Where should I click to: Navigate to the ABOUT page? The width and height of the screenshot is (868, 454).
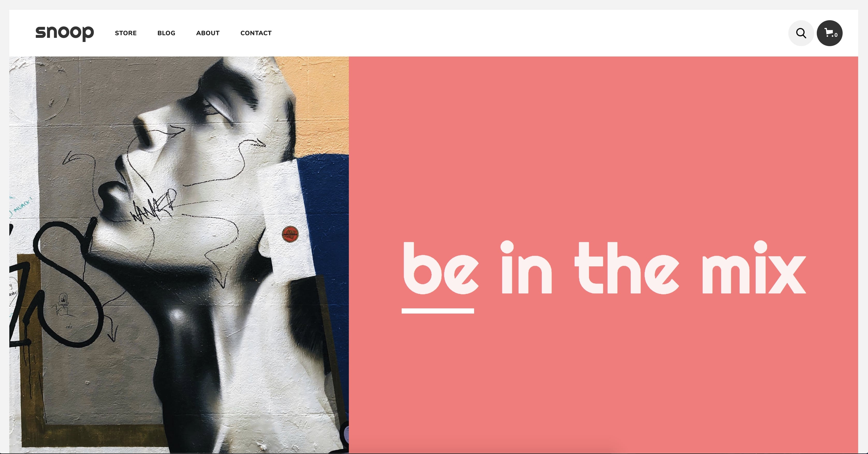[x=208, y=33]
